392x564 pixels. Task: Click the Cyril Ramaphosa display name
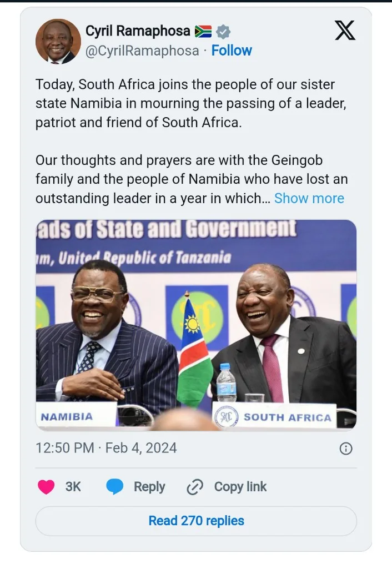coord(138,31)
